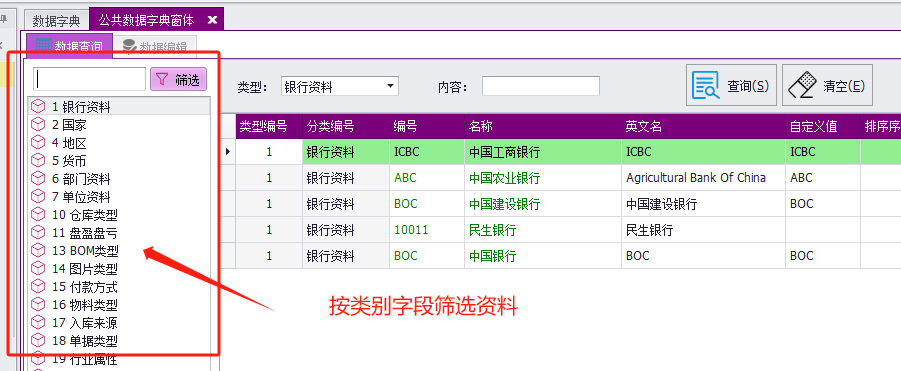Image resolution: width=901 pixels, height=371 pixels.
Task: Click the 中国建设银行 cell in 名称 column
Action: [x=543, y=204]
